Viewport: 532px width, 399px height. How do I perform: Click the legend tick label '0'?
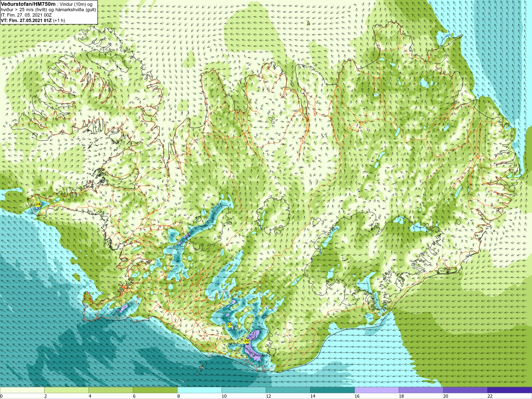1,396
